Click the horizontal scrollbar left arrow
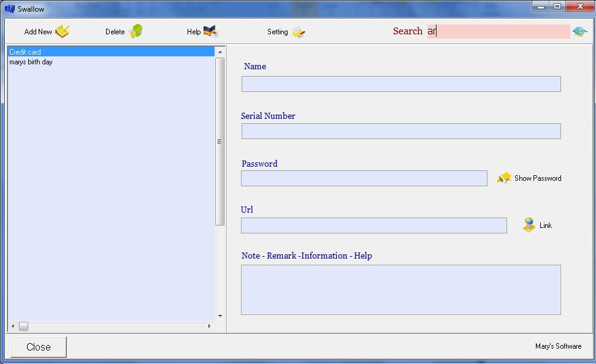Image resolution: width=596 pixels, height=364 pixels. [x=12, y=326]
